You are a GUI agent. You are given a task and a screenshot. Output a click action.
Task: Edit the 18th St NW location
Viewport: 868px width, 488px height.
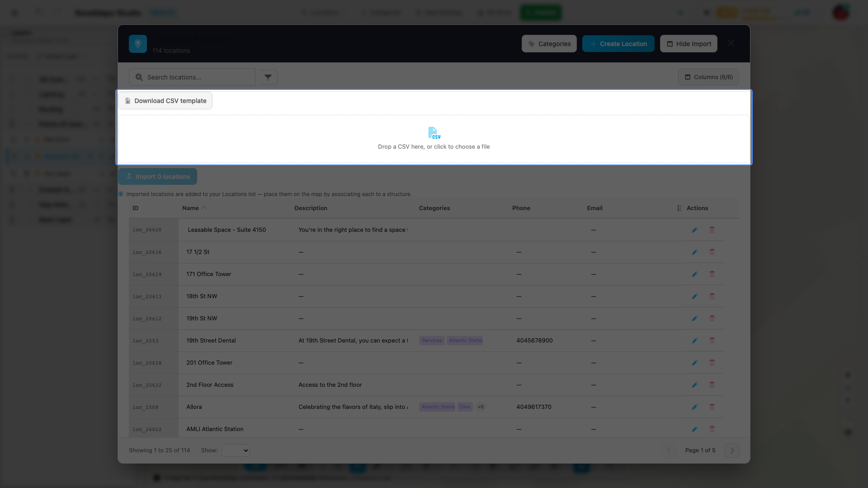695,296
